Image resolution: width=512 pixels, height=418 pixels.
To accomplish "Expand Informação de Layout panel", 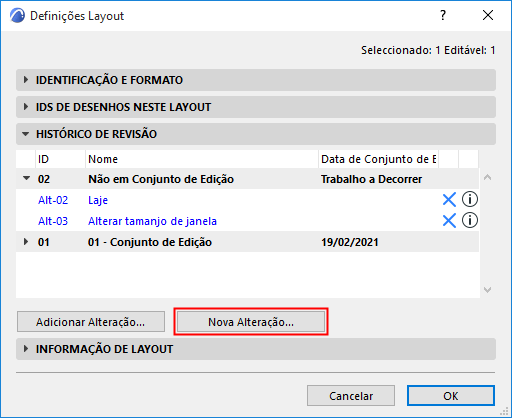I will (x=256, y=349).
